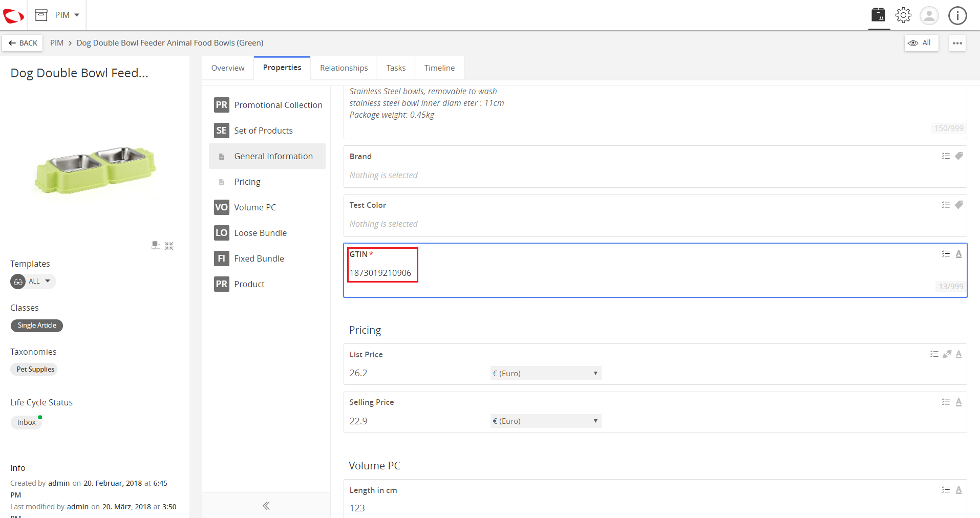Jump to the Pricing section in sidebar

click(x=267, y=182)
